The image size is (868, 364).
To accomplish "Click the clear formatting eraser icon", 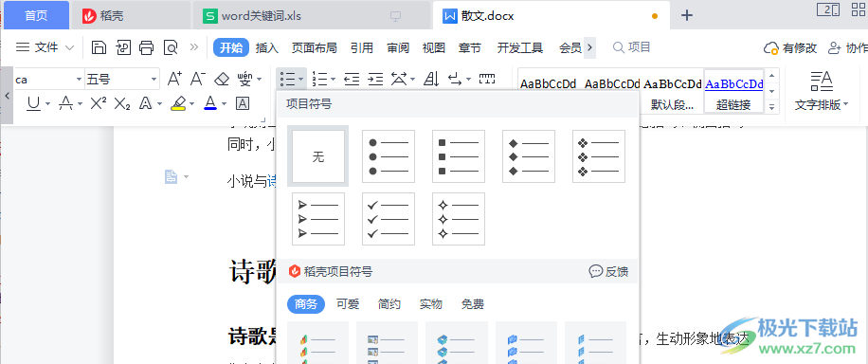I will (x=222, y=80).
